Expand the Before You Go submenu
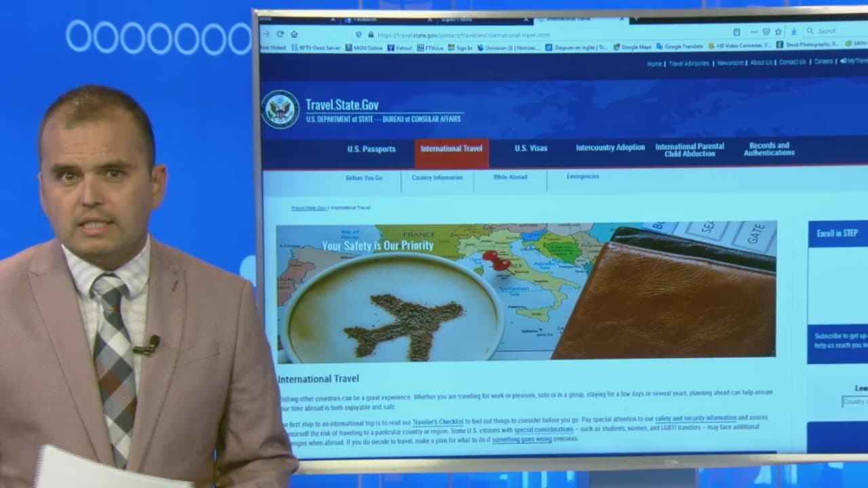The height and width of the screenshot is (488, 868). [x=364, y=178]
